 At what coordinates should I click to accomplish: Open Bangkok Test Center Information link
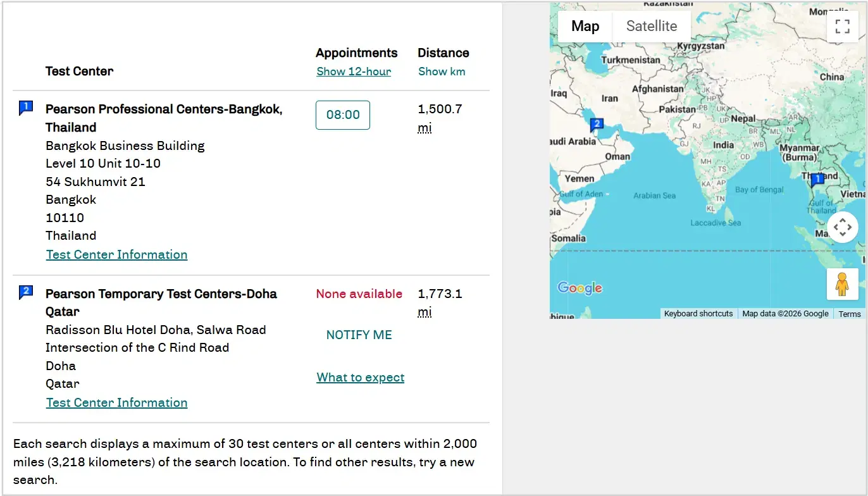click(116, 254)
